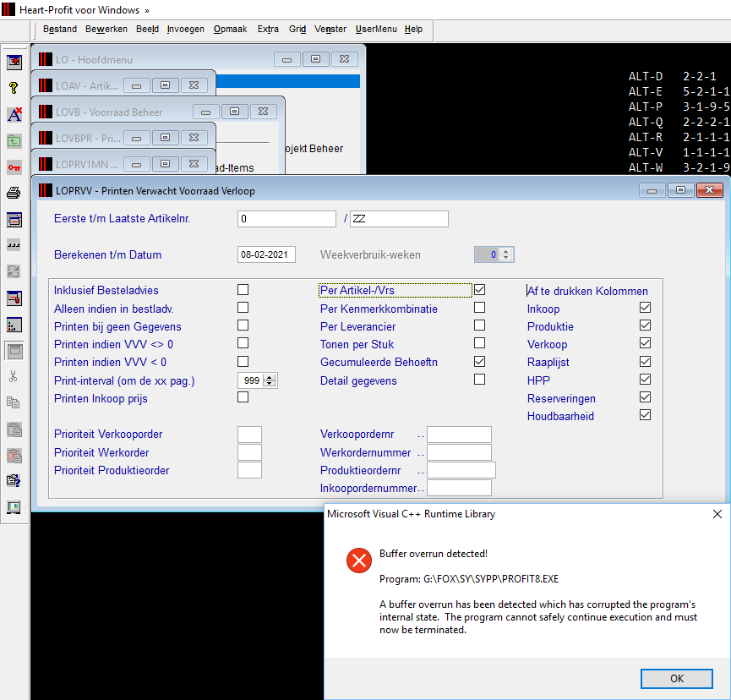Enable the Per Kenmerkkombinatie checkbox
731x700 pixels.
(x=479, y=308)
